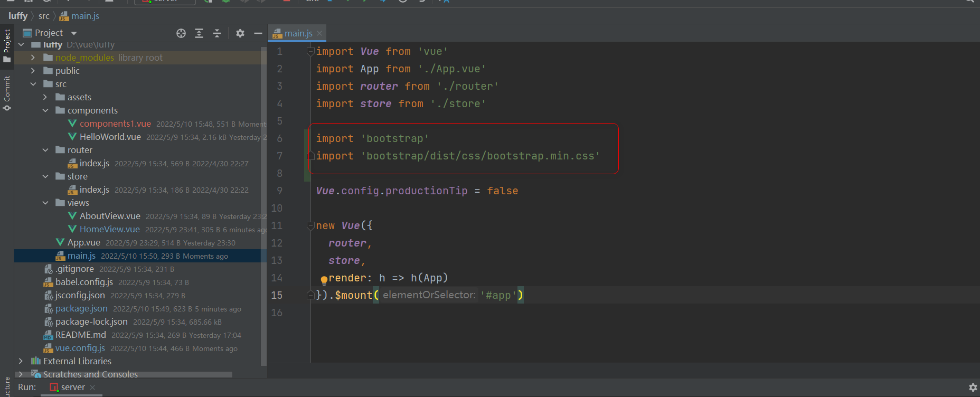This screenshot has height=397, width=980.
Task: Collapse the components folder
Action: [x=45, y=110]
